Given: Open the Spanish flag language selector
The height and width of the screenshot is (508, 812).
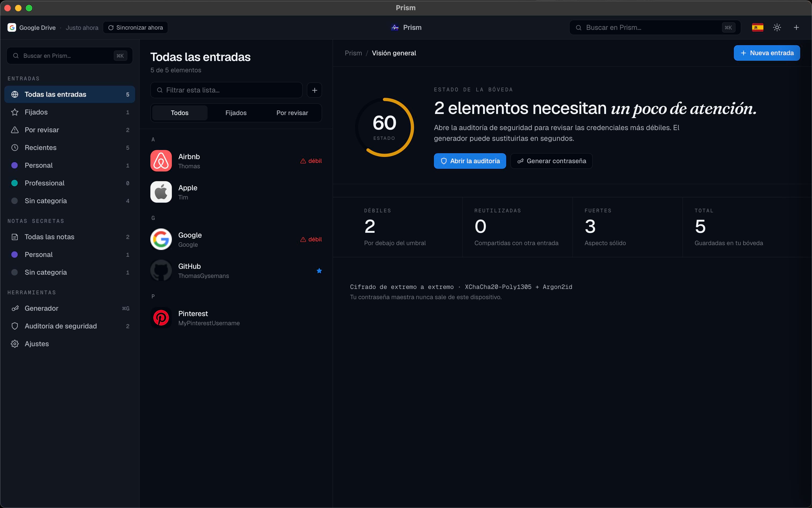Looking at the screenshot, I should [x=757, y=27].
